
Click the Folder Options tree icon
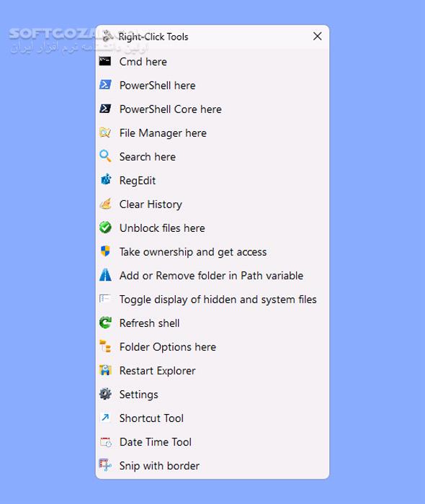click(105, 346)
